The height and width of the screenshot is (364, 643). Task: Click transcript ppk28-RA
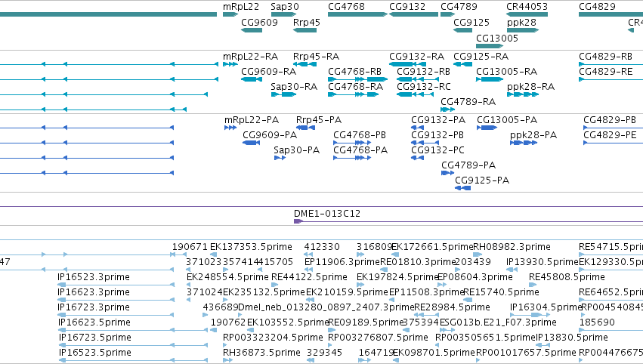[x=530, y=87]
